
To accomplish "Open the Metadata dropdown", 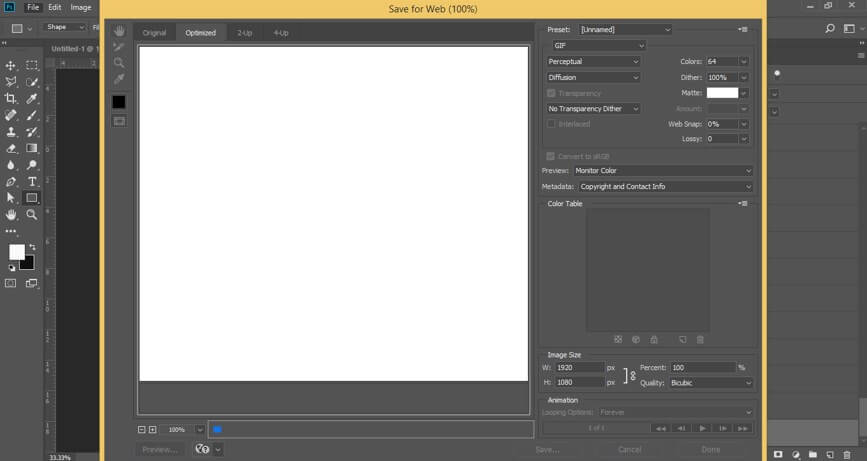I will 666,187.
